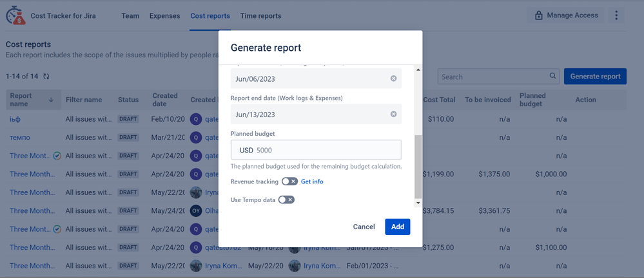Click the Status column header
The width and height of the screenshot is (644, 278).
pyautogui.click(x=128, y=100)
